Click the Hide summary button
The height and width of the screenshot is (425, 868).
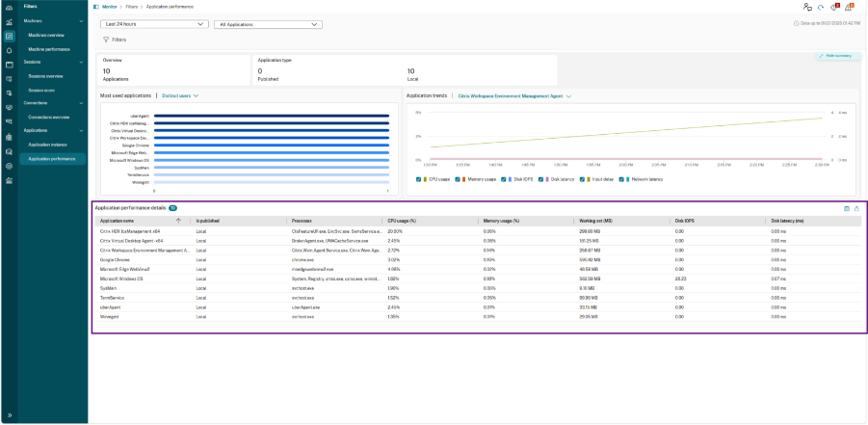[839, 56]
